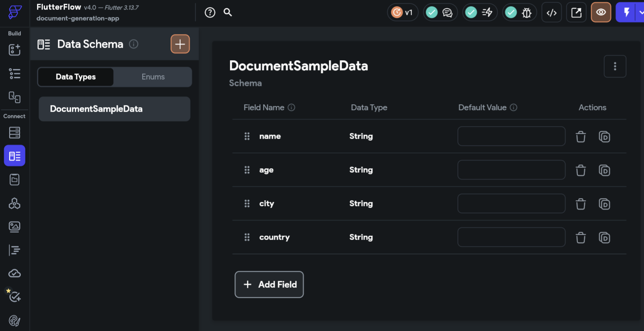Duplicate the city field
This screenshot has width=644, height=331.
coord(605,204)
